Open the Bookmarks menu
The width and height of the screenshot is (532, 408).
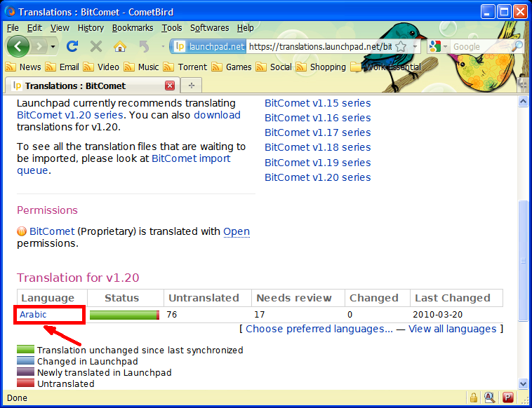(x=132, y=27)
